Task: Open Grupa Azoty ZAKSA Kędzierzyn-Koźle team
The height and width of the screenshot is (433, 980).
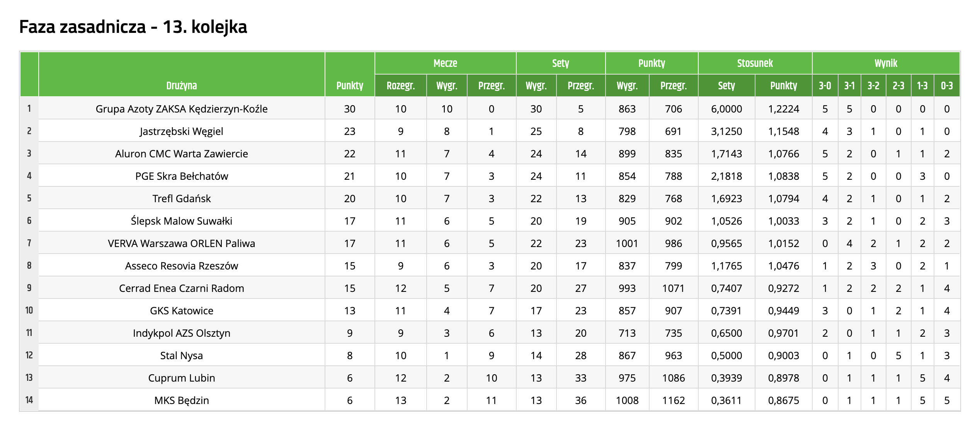Action: (181, 109)
